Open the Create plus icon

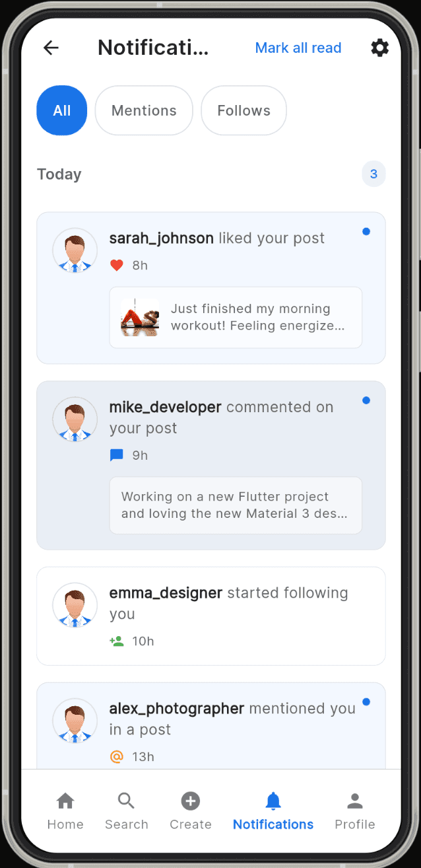(190, 799)
